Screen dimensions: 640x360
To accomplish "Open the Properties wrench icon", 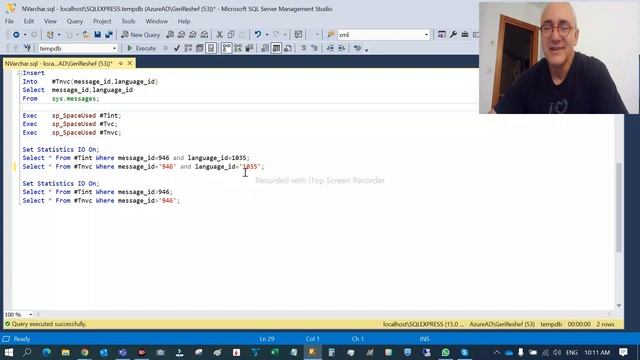I will (453, 35).
